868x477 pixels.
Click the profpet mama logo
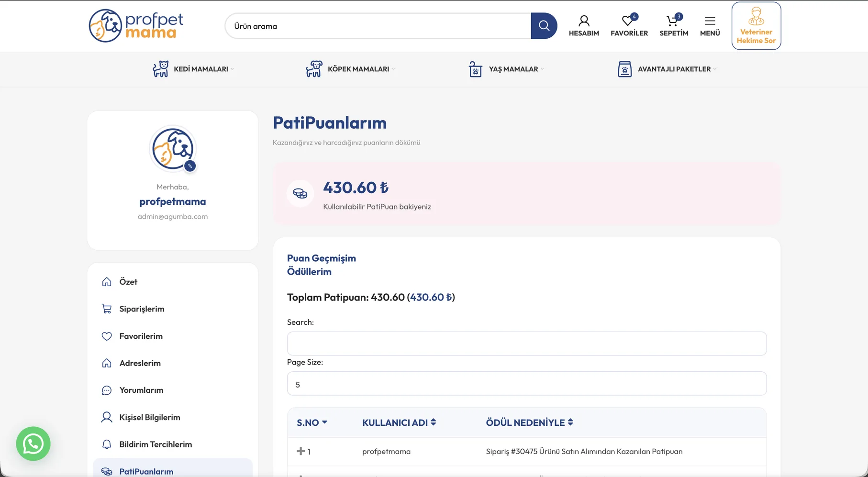point(136,26)
